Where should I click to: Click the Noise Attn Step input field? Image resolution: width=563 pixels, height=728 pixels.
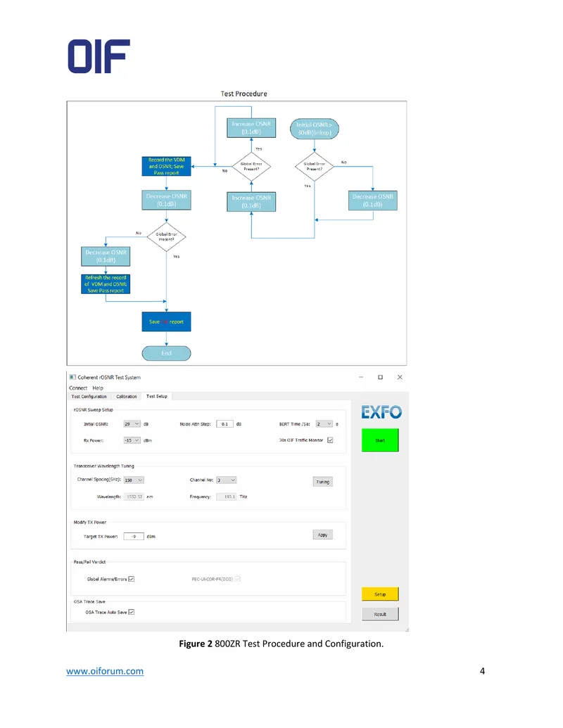point(224,424)
